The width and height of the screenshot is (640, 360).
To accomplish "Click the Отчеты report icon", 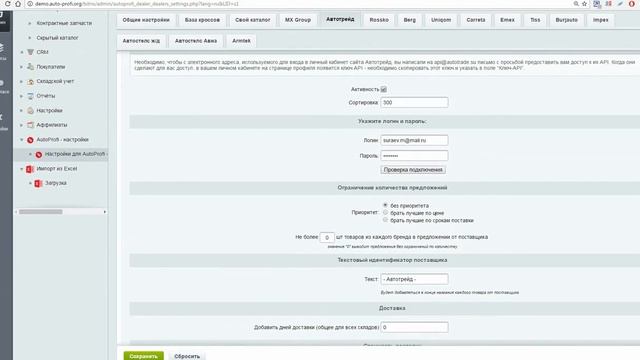I will click(x=30, y=96).
